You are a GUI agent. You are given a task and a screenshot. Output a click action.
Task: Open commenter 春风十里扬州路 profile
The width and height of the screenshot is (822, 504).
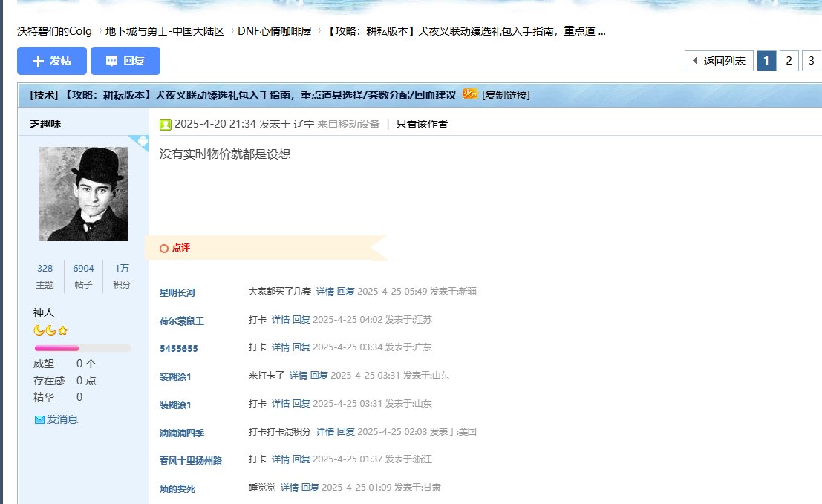(191, 460)
